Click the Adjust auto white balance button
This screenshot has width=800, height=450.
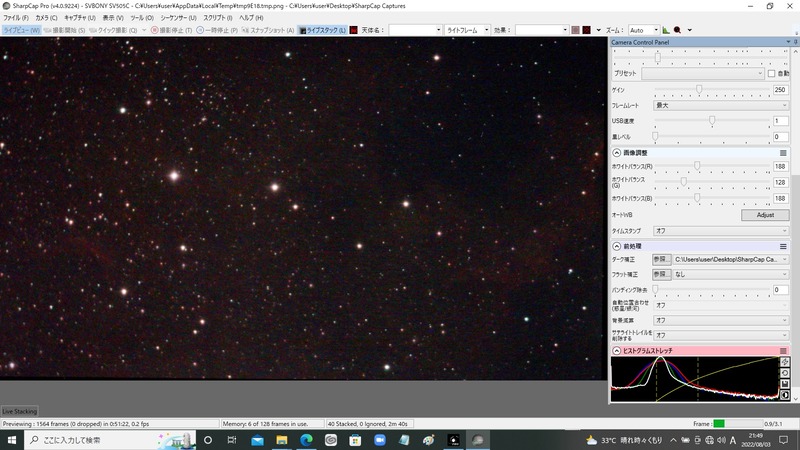765,215
